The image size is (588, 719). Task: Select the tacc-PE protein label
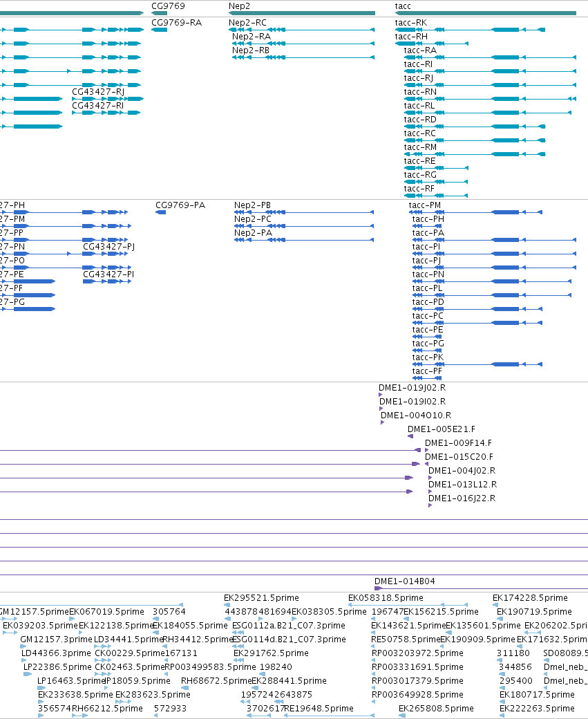click(428, 329)
